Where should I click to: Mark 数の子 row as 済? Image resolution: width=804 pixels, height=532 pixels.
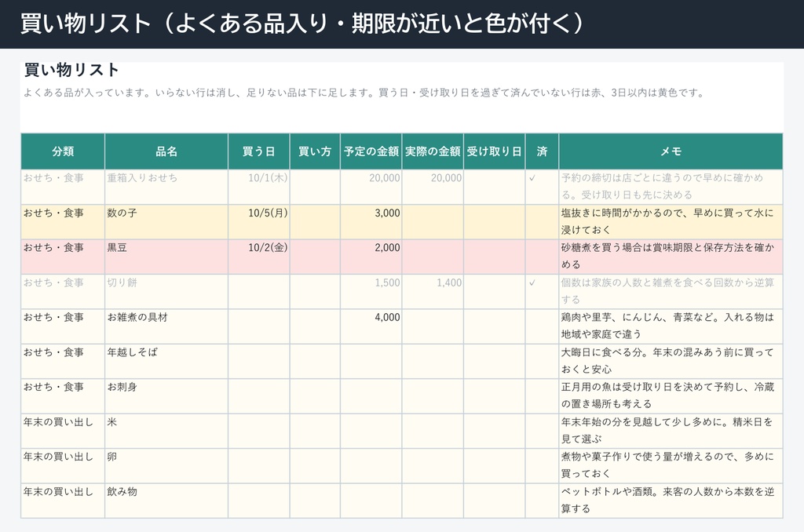point(542,222)
